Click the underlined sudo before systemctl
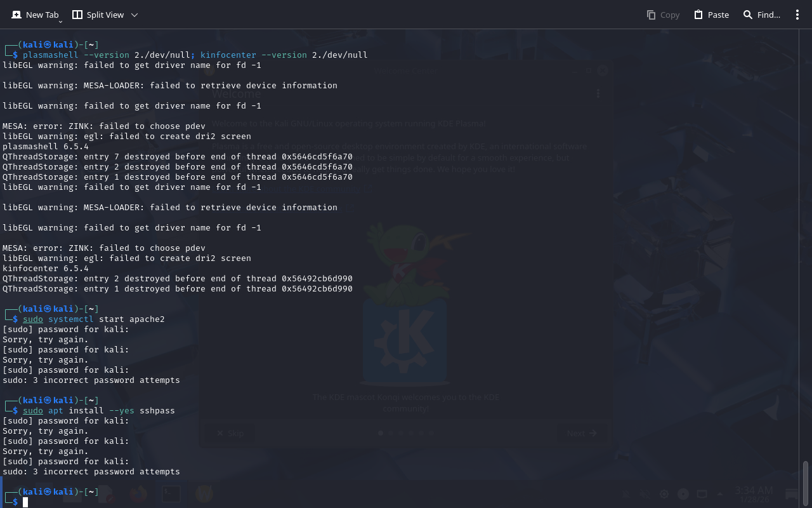The image size is (812, 508). point(33,319)
